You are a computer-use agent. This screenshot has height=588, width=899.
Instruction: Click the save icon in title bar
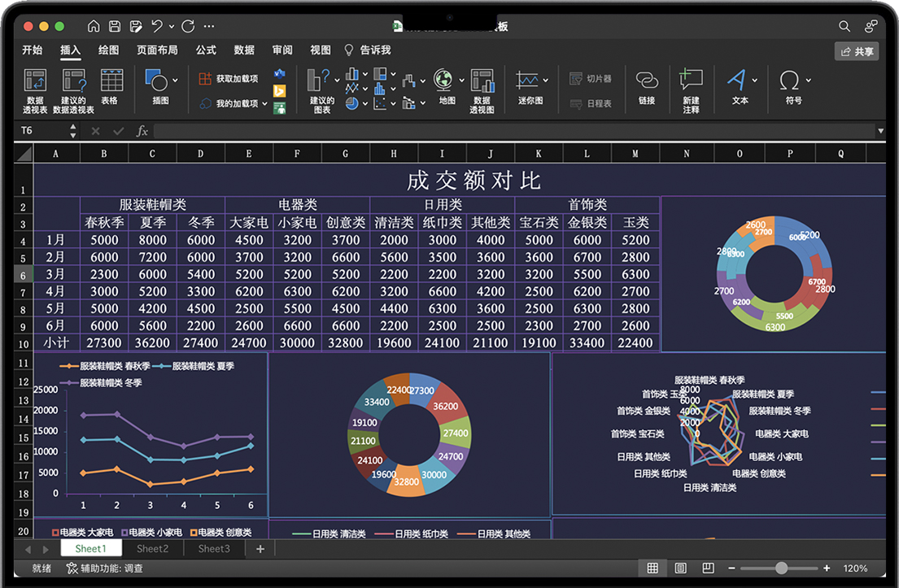(x=115, y=27)
